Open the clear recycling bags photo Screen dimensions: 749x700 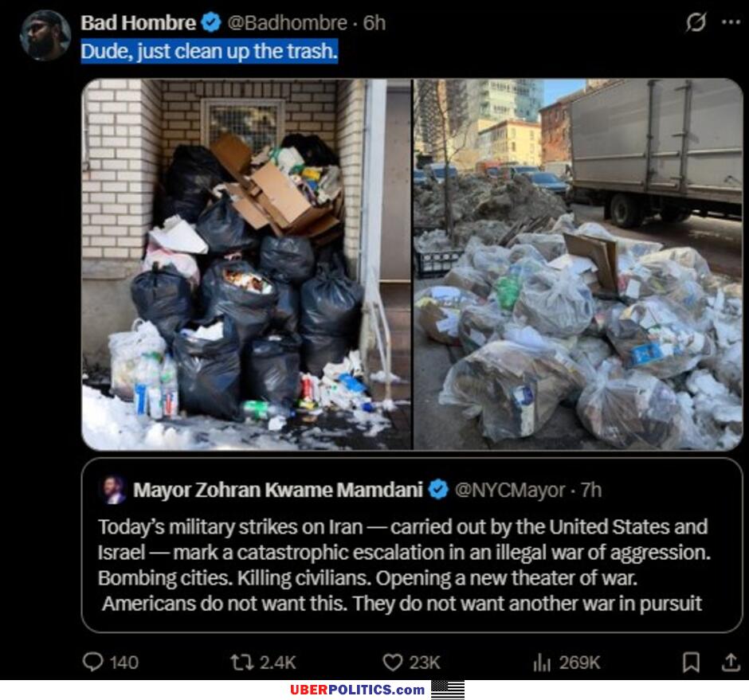578,264
